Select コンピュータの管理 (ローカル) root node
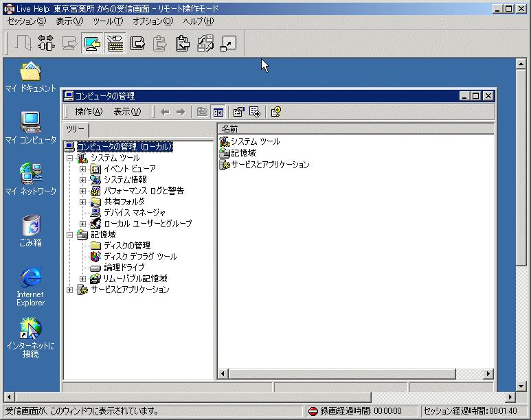531x420 pixels. coord(125,147)
